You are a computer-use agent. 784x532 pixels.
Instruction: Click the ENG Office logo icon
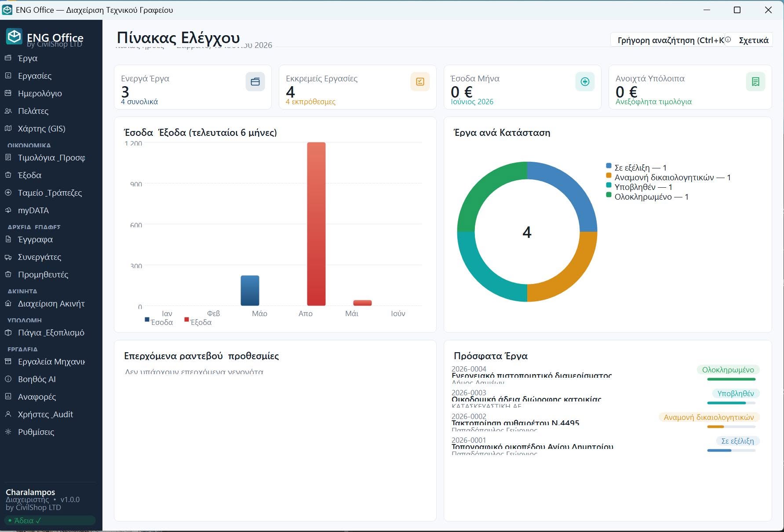click(x=14, y=36)
